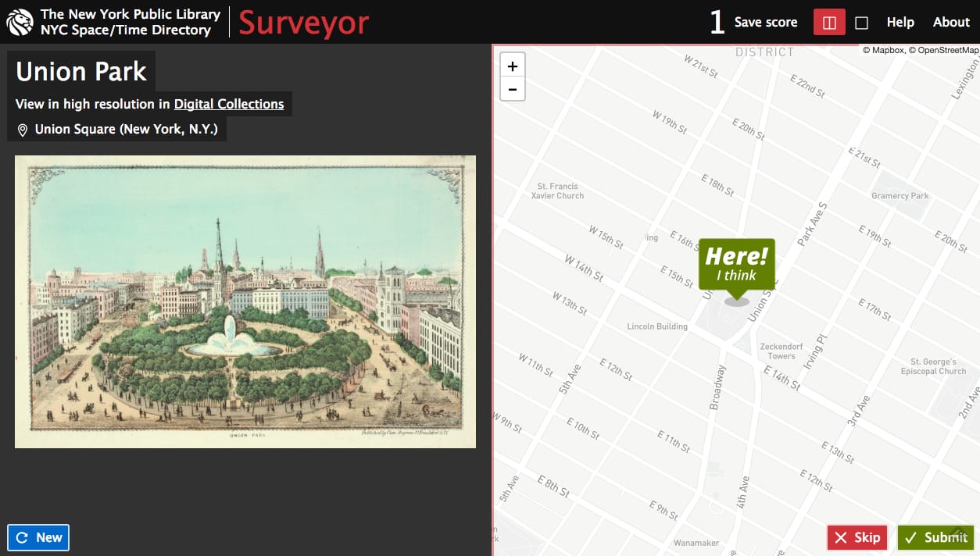Click the Union Park lithograph thumbnail
980x556 pixels.
pos(247,301)
